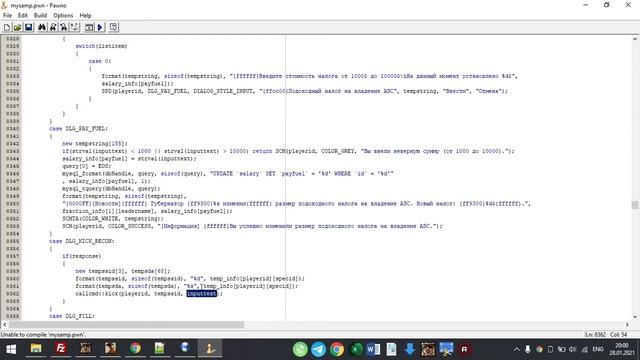
Task: Click the mysql_format UPDATE salary line
Action: [x=228, y=173]
